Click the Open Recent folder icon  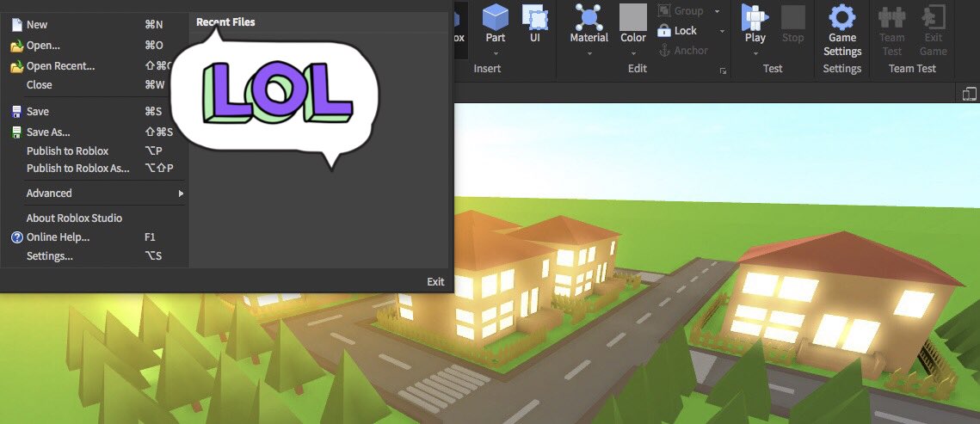click(17, 66)
